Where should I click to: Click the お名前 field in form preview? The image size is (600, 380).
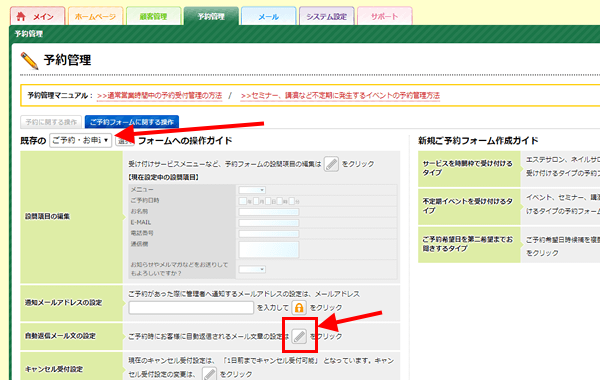[x=269, y=212]
